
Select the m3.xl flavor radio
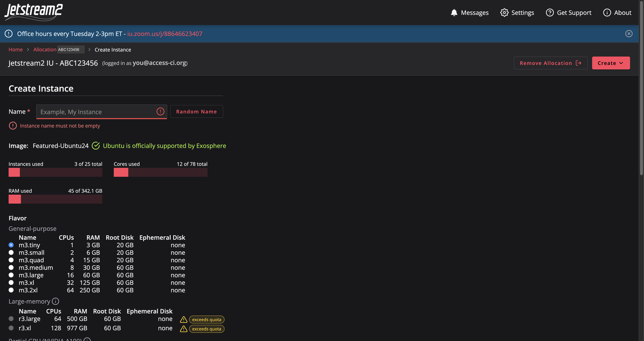pyautogui.click(x=11, y=283)
